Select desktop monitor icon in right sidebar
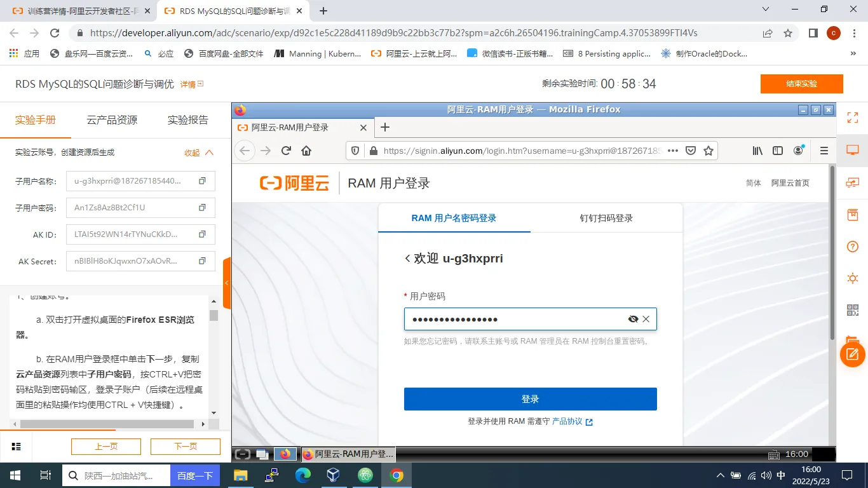The image size is (868, 488). (x=853, y=150)
